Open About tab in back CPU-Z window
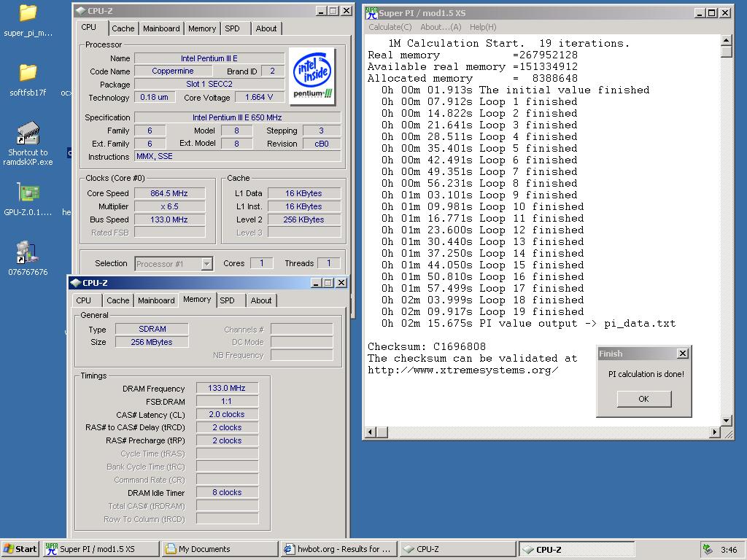Screen dimensions: 747x560 click(x=266, y=28)
